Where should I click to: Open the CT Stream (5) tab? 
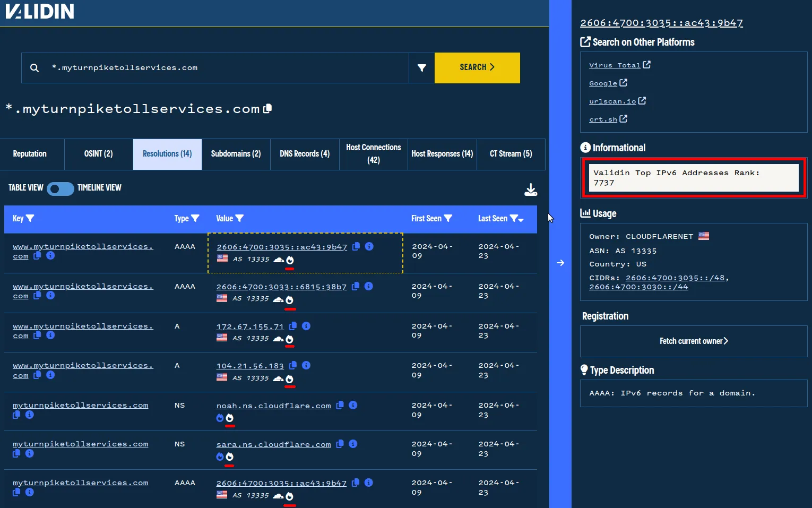[511, 154]
